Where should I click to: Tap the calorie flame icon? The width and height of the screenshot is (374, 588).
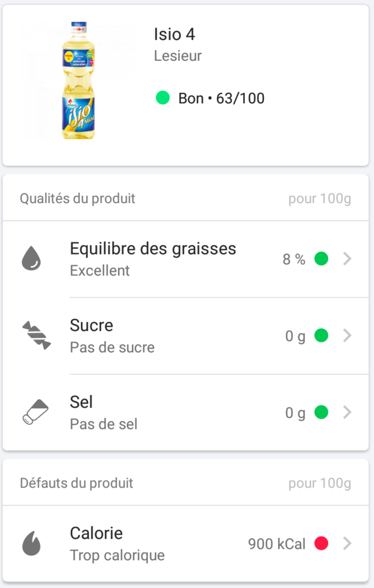coord(32,543)
